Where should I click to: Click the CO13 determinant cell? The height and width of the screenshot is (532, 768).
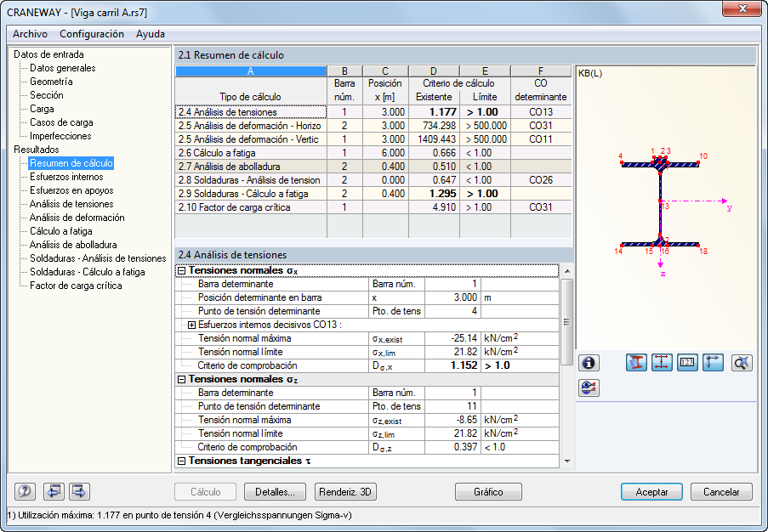pyautogui.click(x=541, y=112)
